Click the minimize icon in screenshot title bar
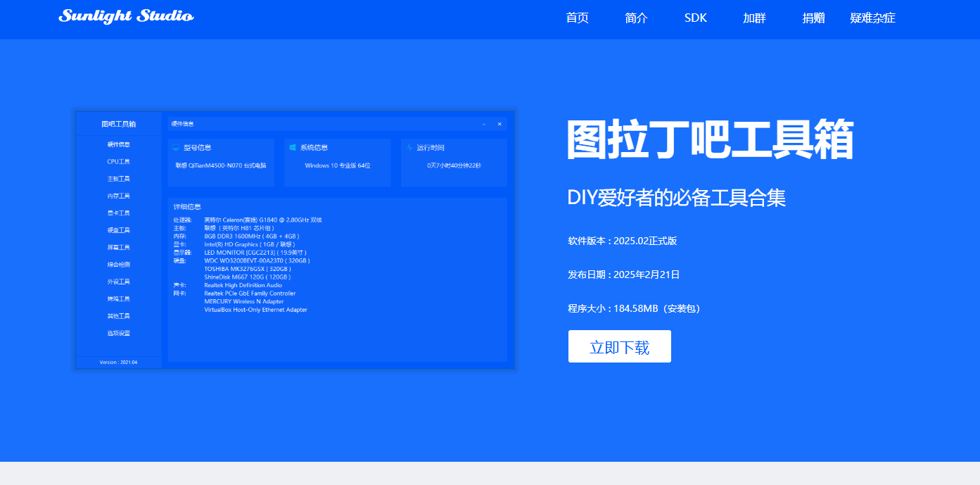Image resolution: width=980 pixels, height=485 pixels. tap(484, 124)
